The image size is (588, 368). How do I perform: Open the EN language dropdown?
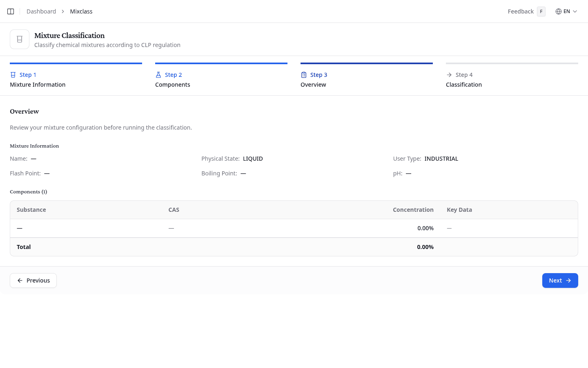[x=566, y=11]
